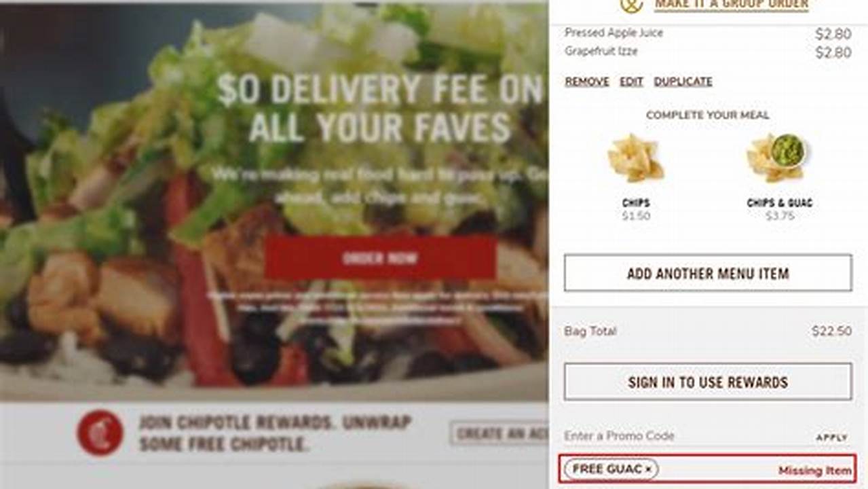Click the group order icon at top
This screenshot has height=489, width=868.
tap(631, 5)
